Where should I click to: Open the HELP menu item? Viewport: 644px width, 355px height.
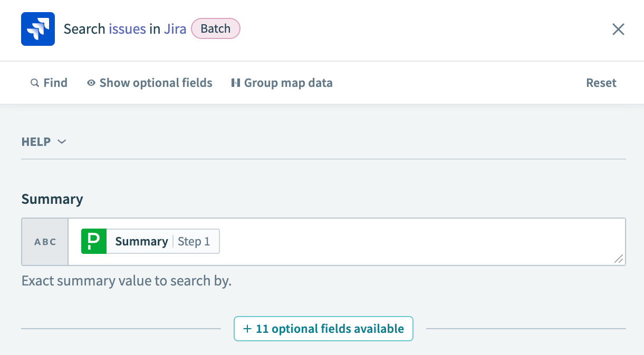pyautogui.click(x=36, y=142)
